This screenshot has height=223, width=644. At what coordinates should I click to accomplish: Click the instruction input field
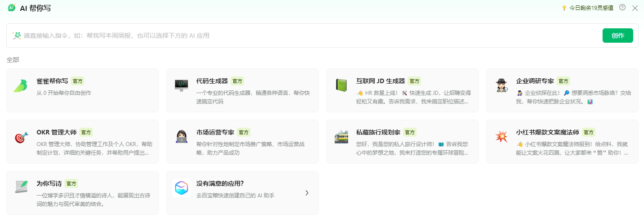point(306,36)
